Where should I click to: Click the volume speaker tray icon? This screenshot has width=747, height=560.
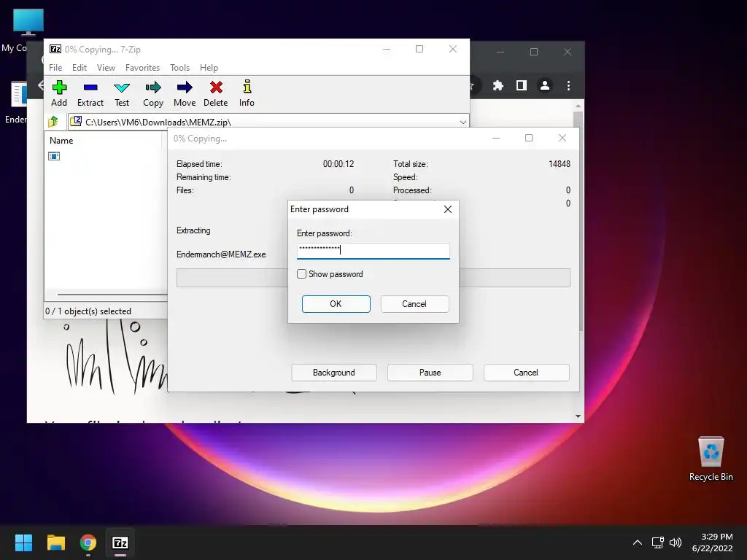point(676,542)
